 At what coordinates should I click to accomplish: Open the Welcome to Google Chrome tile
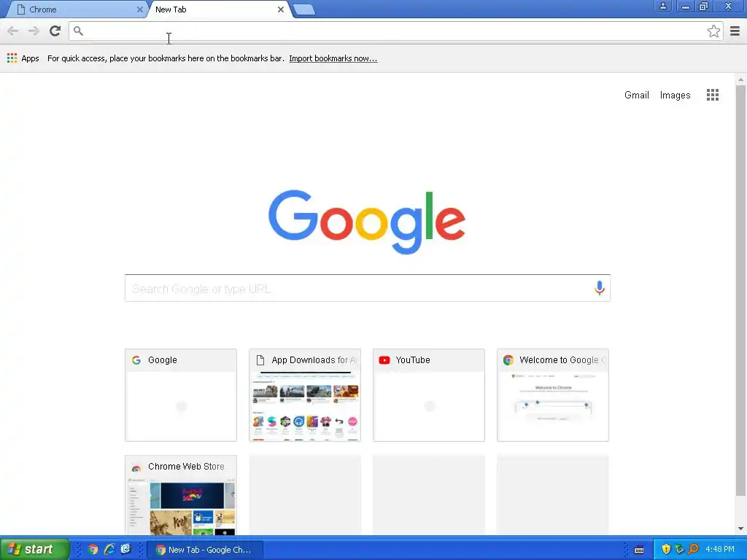tap(553, 395)
